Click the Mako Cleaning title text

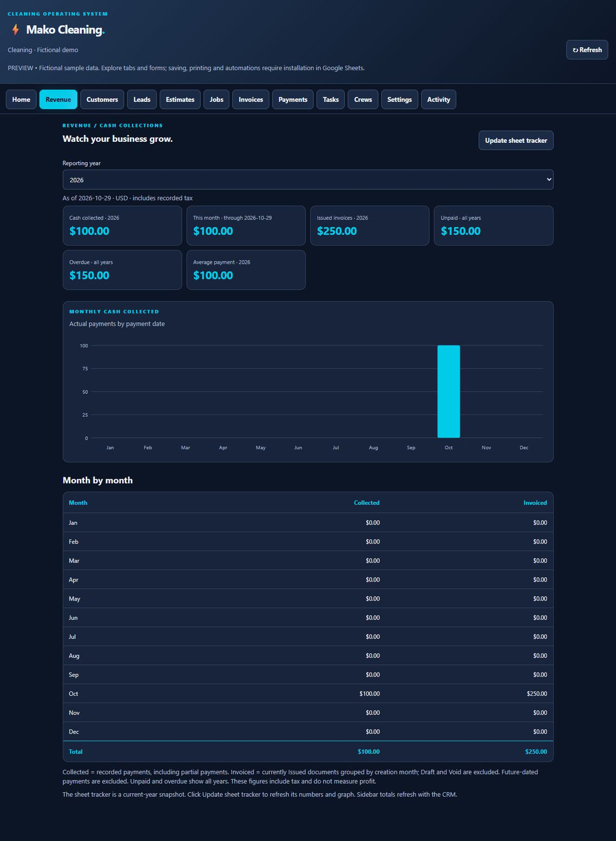65,30
